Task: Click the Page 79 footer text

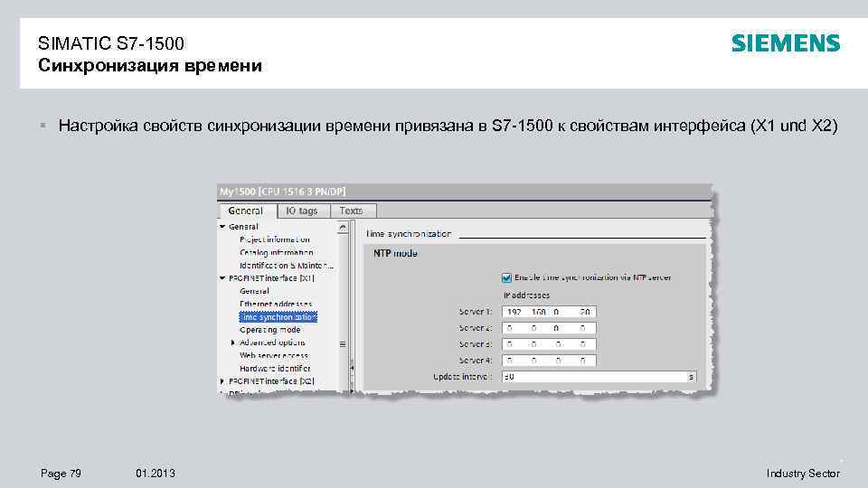Action: [x=61, y=474]
